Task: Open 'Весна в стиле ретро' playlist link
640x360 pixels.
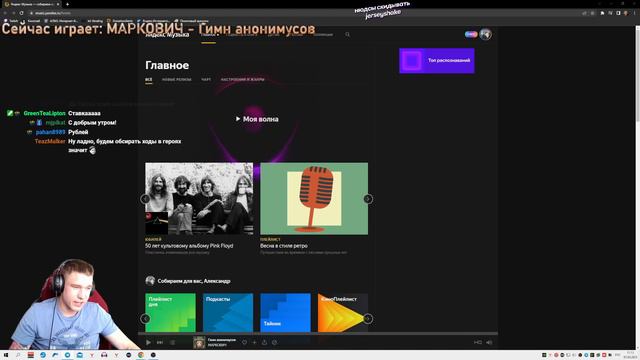Action: tap(284, 246)
